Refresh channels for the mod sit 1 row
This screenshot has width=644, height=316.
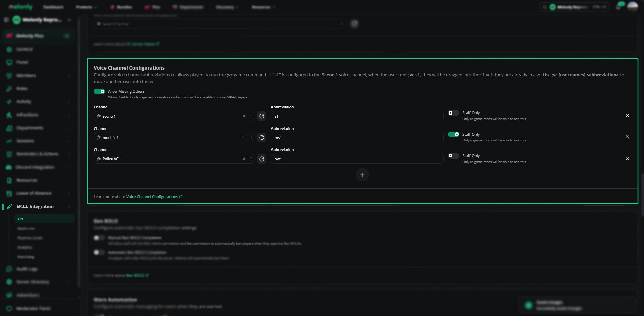point(262,138)
